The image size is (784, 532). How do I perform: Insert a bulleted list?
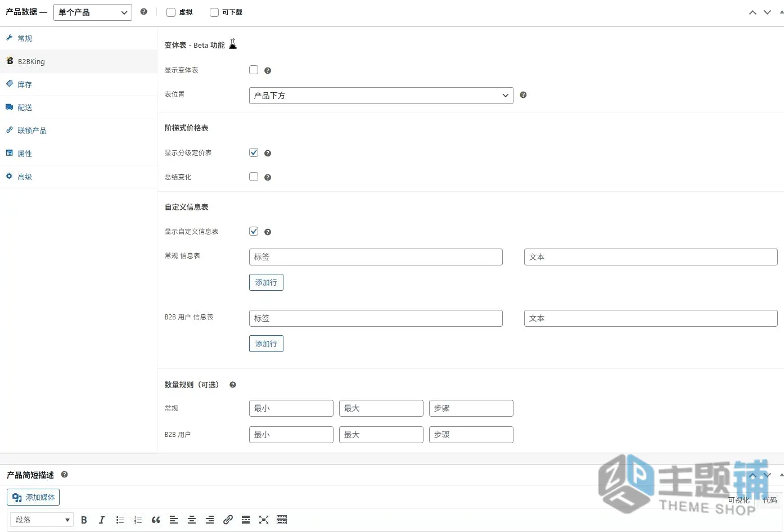click(x=120, y=520)
